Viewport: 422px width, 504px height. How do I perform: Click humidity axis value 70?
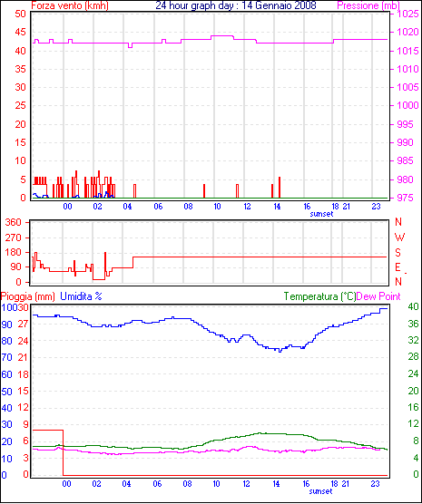tap(6, 357)
